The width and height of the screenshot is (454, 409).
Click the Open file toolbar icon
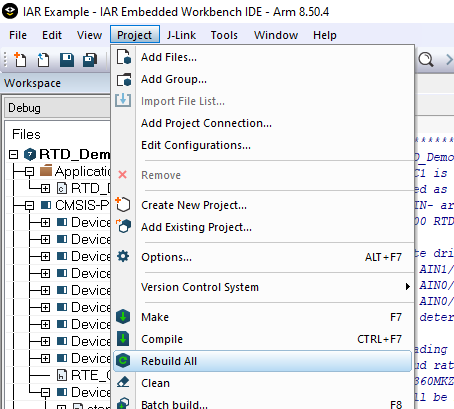pos(43,60)
